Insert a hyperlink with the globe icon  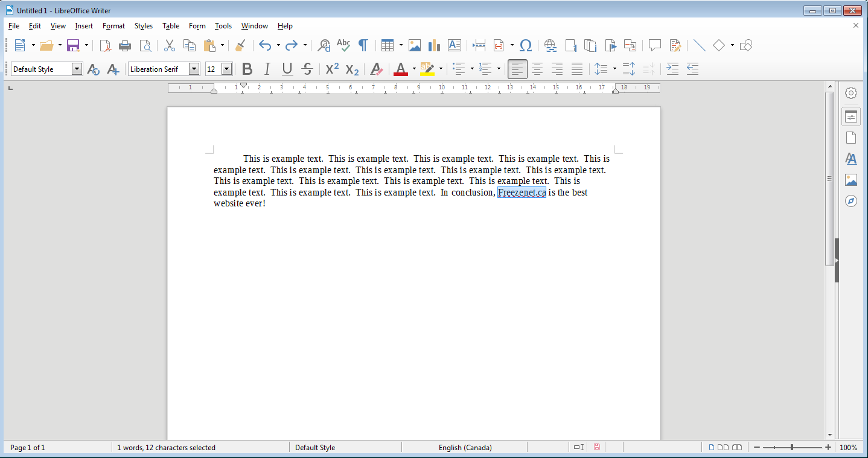click(x=550, y=45)
